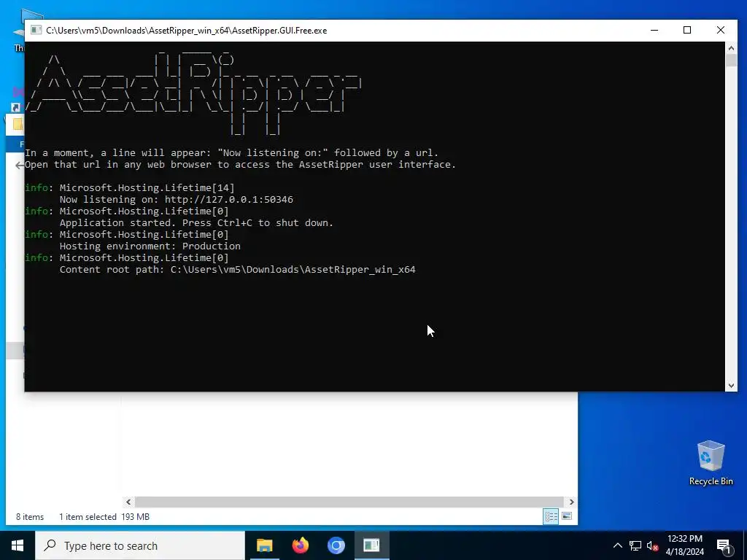The width and height of the screenshot is (747, 560).
Task: Minimize the AssetRipper console window
Action: click(654, 30)
